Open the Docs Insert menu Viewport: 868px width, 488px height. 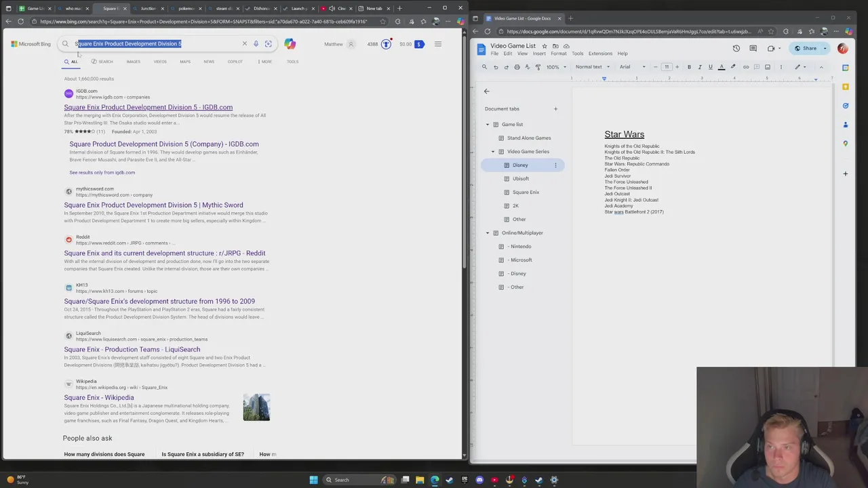[539, 54]
